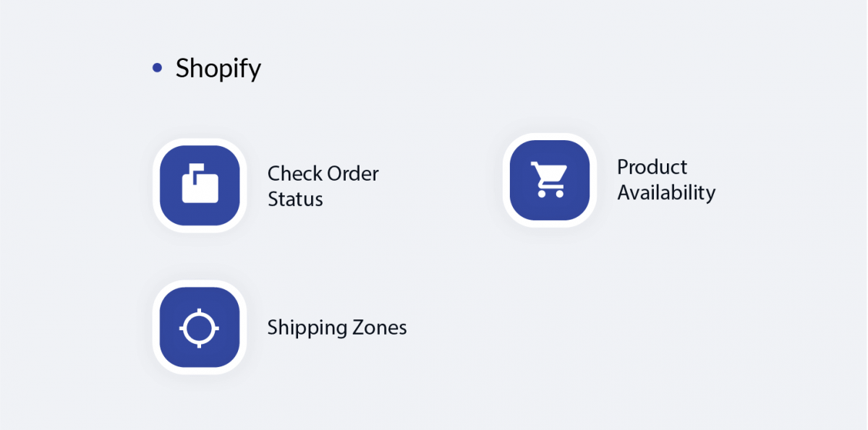This screenshot has width=868, height=430.
Task: Click the blue bullet before Shopify
Action: pos(158,69)
